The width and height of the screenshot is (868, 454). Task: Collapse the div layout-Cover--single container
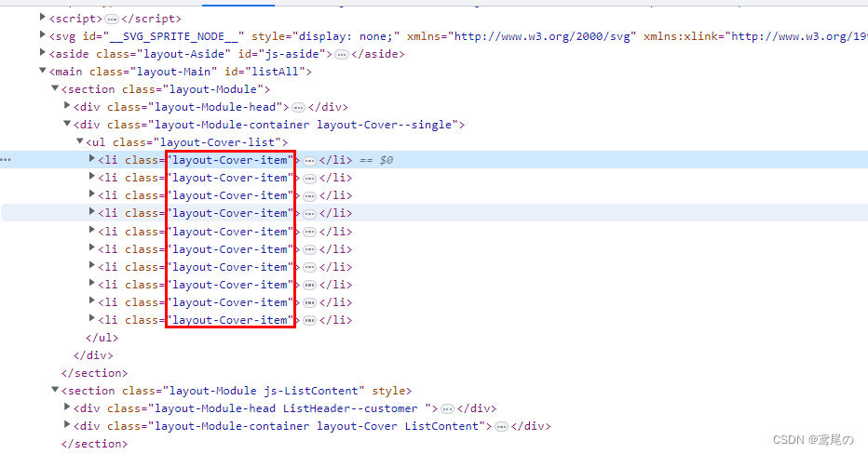pos(67,124)
